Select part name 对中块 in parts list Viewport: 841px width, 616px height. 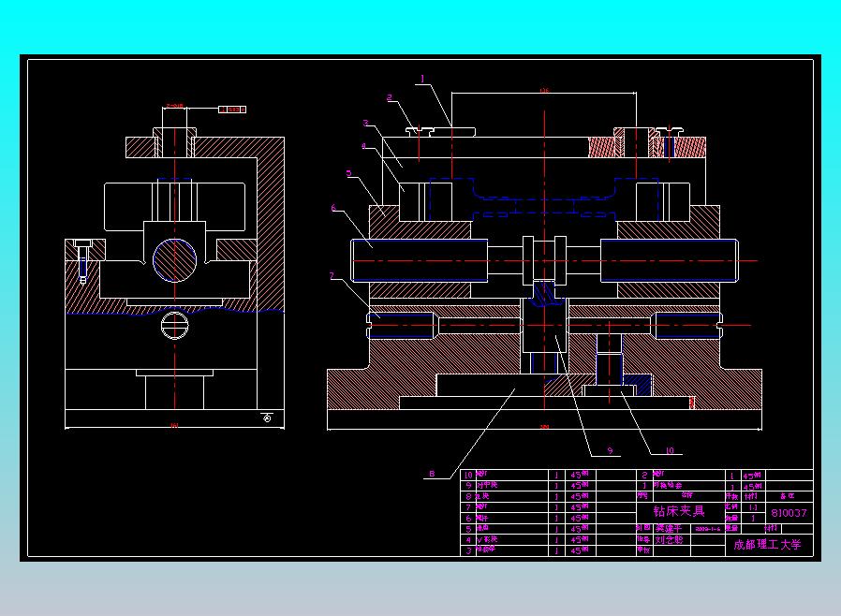[487, 485]
